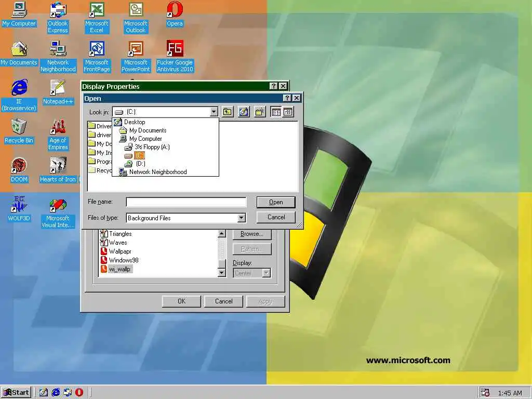Choose My Documents in Look in list
The height and width of the screenshot is (399, 532).
click(166, 130)
